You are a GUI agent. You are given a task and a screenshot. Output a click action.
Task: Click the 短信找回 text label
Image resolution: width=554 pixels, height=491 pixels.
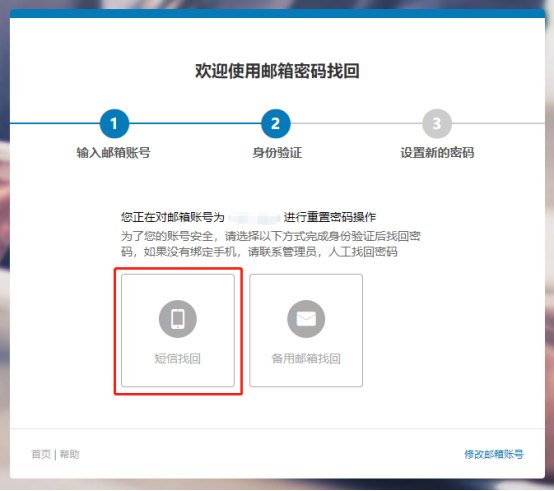[177, 359]
